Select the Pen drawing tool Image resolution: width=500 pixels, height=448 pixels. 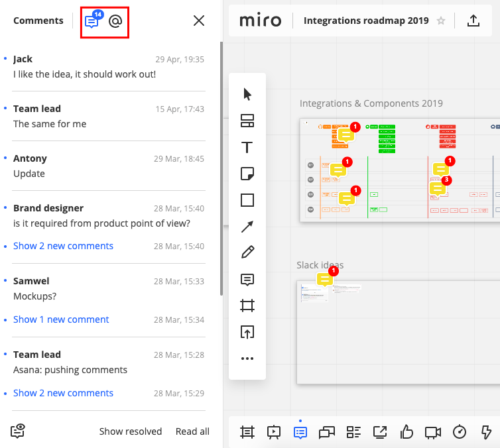247,252
